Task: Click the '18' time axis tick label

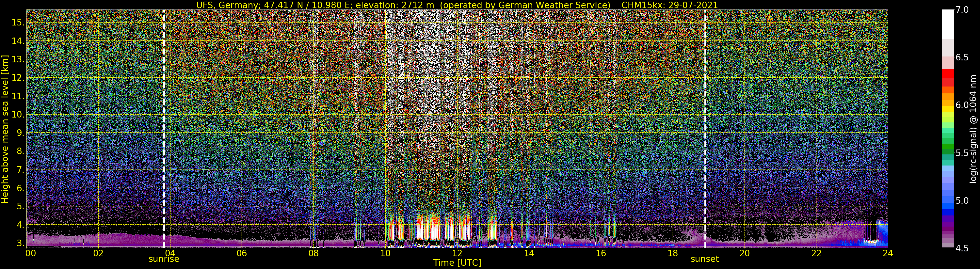Action: (x=673, y=253)
